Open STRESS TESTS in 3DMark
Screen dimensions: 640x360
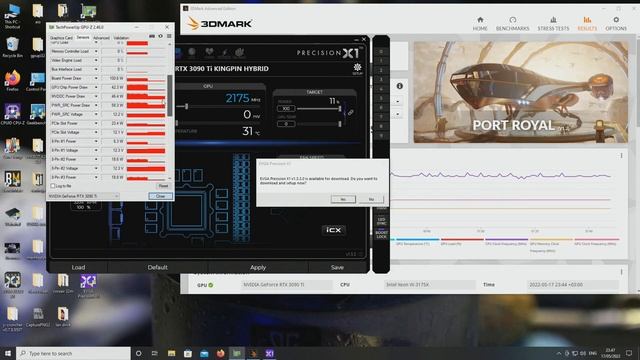click(553, 24)
